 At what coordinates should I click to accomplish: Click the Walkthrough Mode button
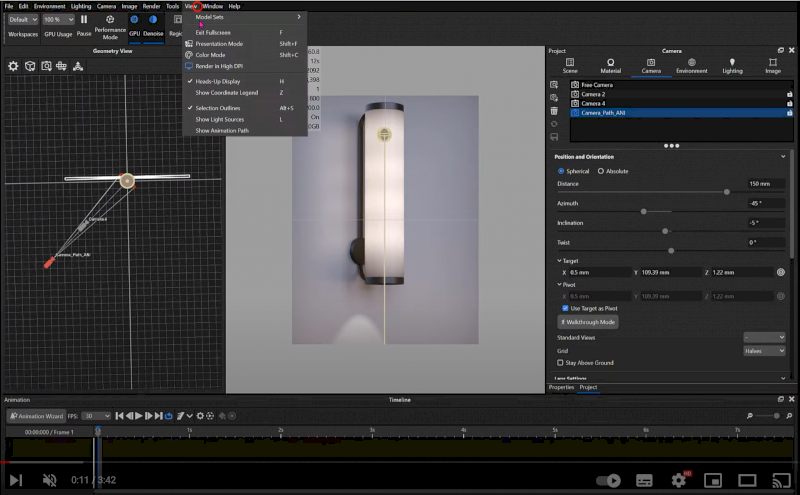click(x=587, y=322)
